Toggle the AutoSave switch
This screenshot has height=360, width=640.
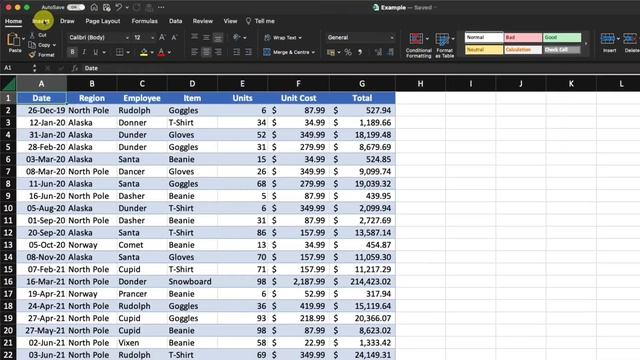pos(76,7)
